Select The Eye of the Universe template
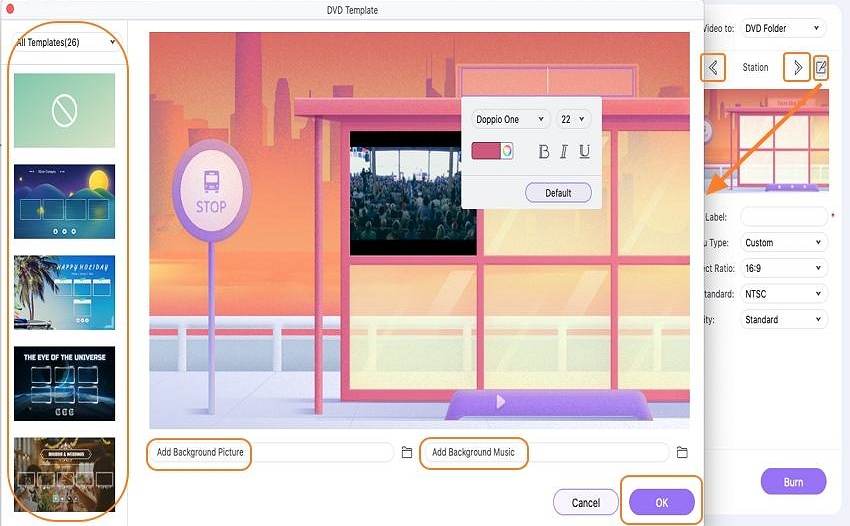Image resolution: width=850 pixels, height=526 pixels. pos(65,384)
